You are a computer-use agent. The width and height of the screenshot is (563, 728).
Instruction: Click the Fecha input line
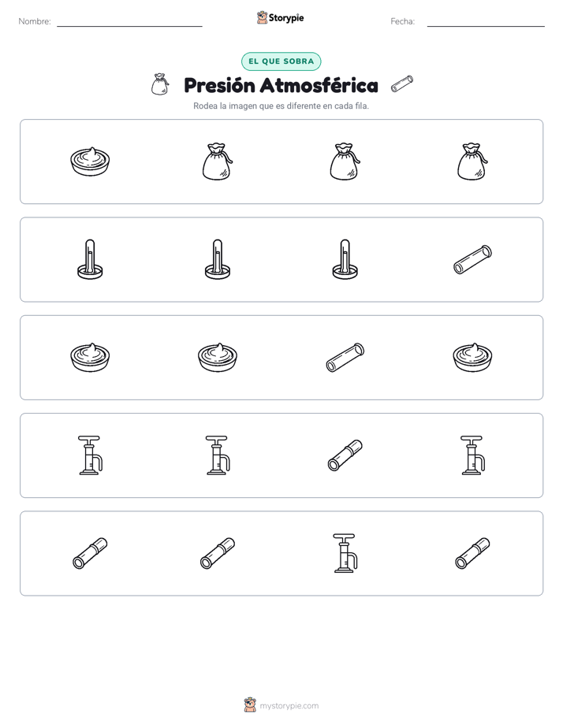(x=486, y=22)
